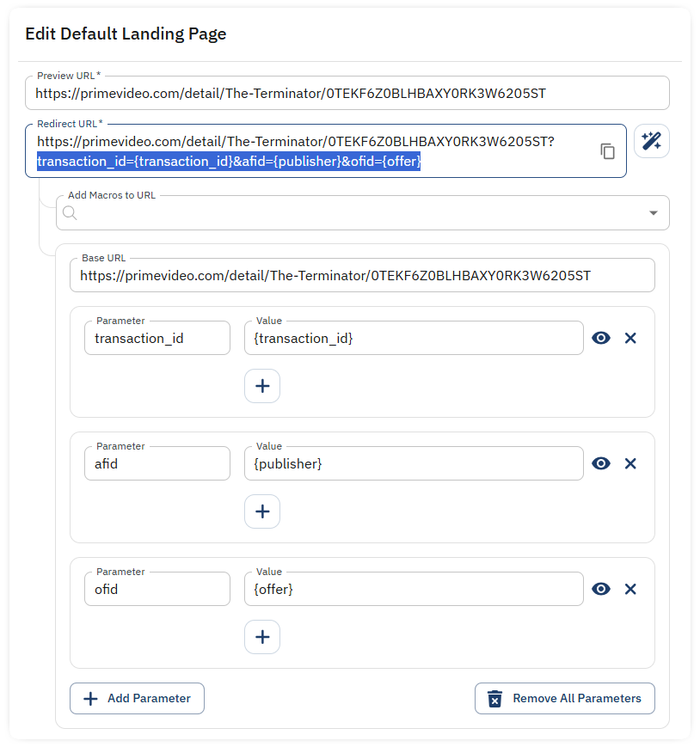Remove the afid parameter row

coord(630,463)
